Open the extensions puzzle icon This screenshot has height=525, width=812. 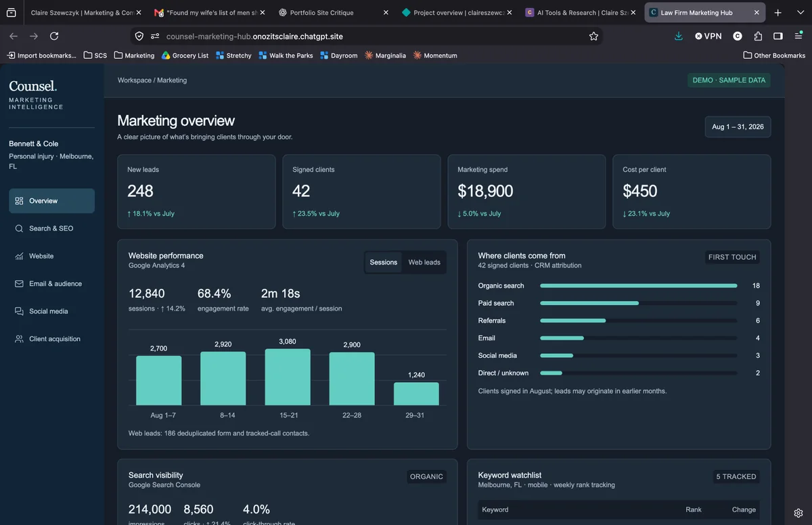coord(758,37)
